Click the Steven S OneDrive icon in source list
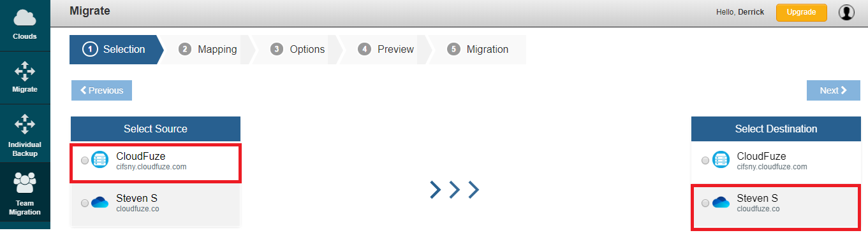Viewport: 868px width, 247px height. click(x=100, y=202)
